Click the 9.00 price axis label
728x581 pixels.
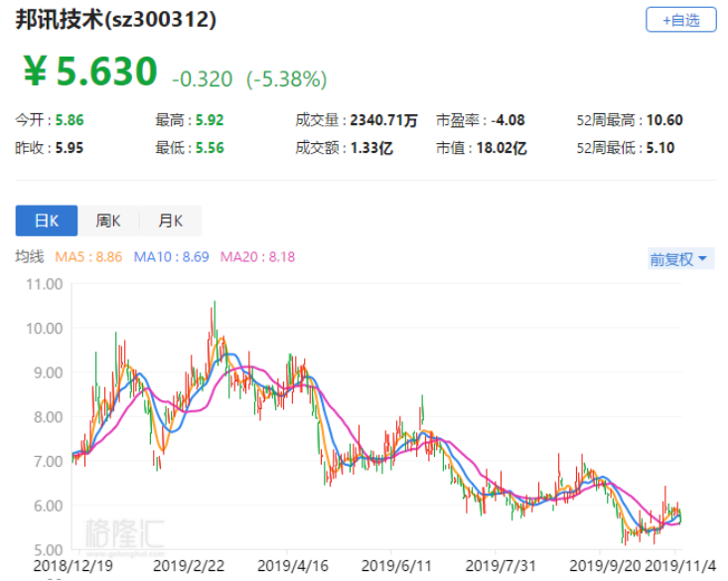click(x=48, y=372)
